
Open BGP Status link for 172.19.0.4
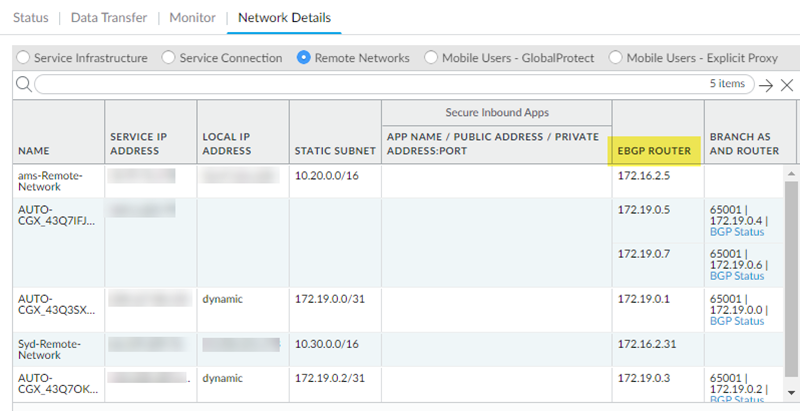click(x=736, y=232)
